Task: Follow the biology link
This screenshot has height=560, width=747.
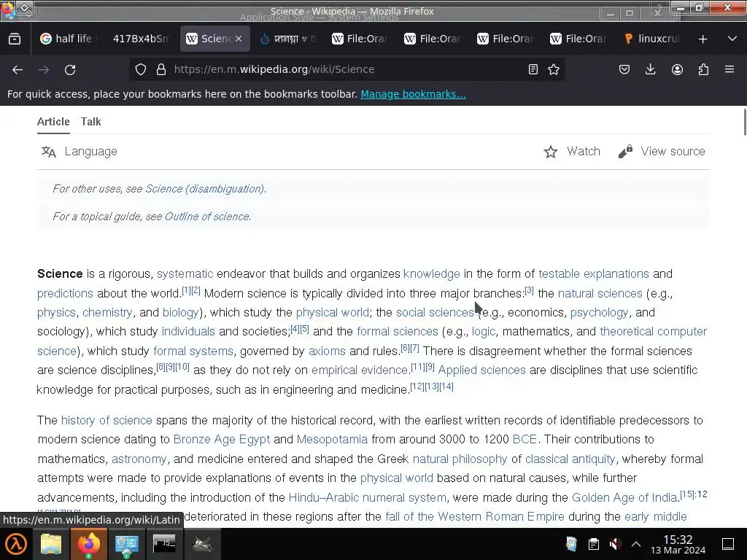Action: [x=181, y=312]
